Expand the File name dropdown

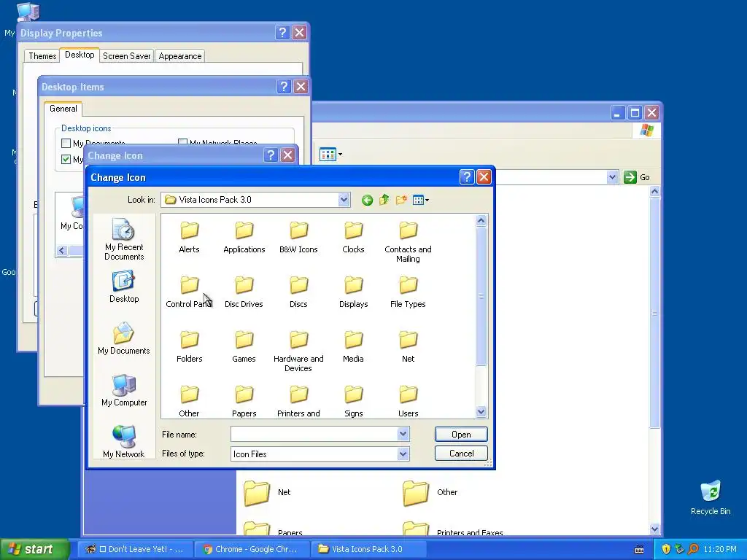point(403,434)
